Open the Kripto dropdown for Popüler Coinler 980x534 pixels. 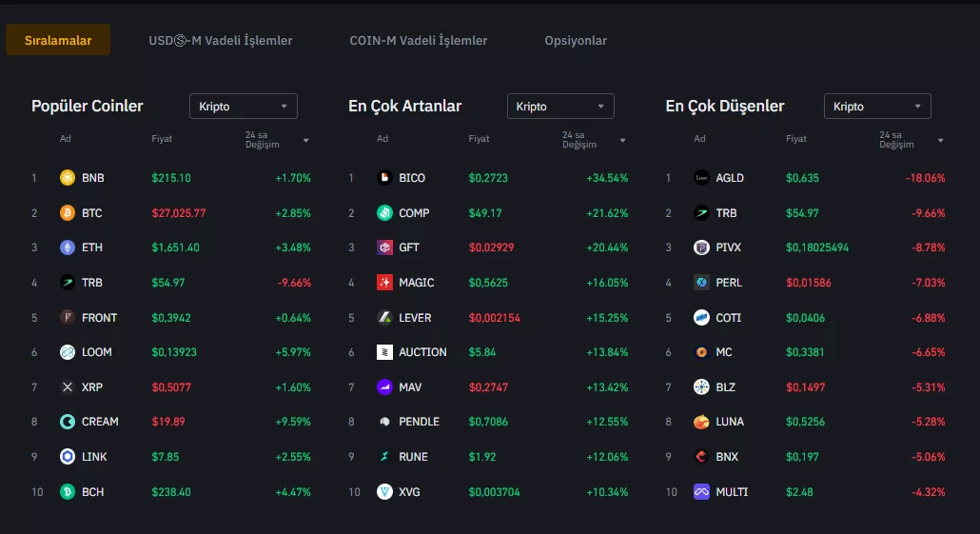pos(244,107)
